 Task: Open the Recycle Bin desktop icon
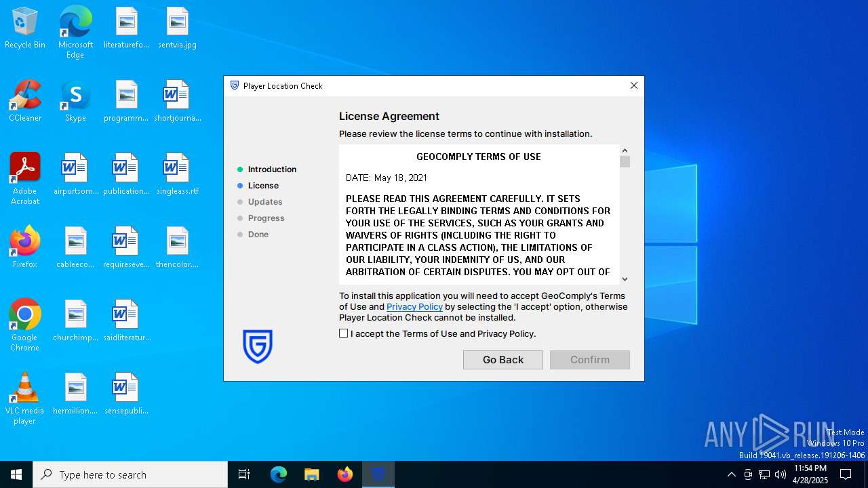coord(25,28)
